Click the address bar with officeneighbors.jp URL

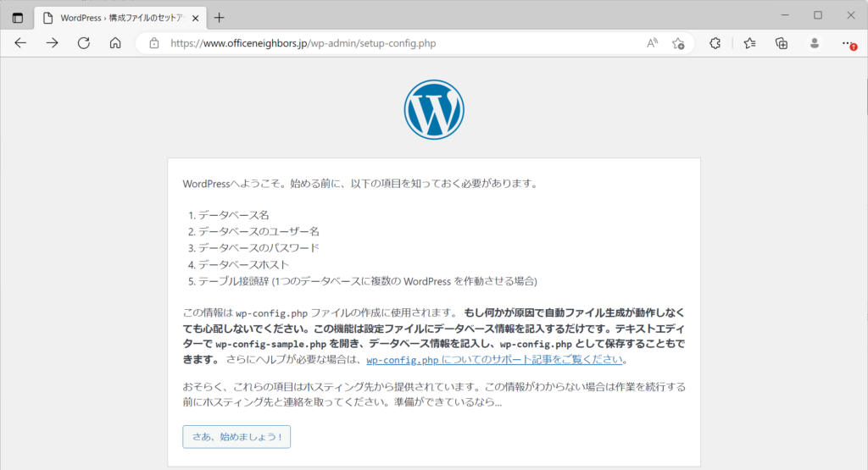pyautogui.click(x=381, y=43)
